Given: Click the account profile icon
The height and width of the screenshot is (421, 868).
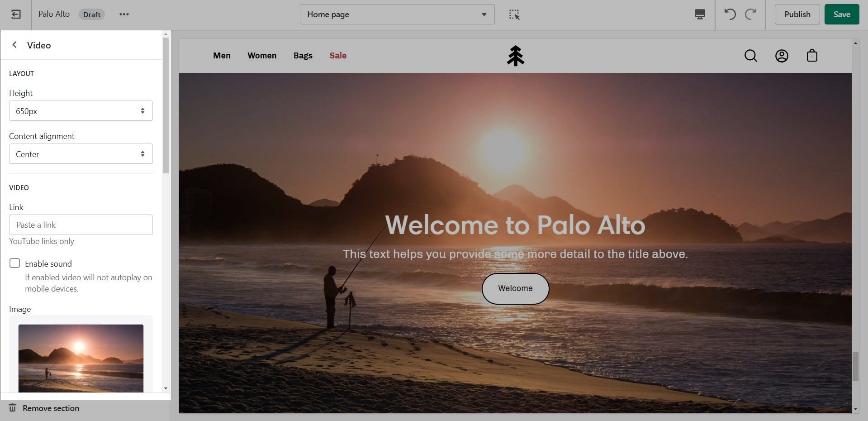Looking at the screenshot, I should tap(782, 56).
